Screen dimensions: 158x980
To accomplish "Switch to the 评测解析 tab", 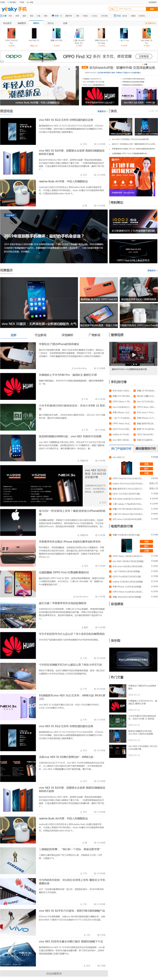I will (x=67, y=335).
